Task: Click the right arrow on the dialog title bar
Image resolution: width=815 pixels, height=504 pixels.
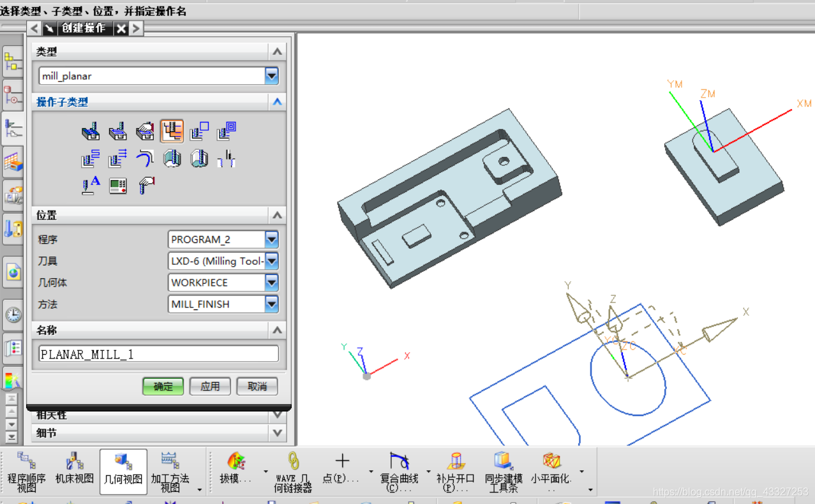Action: (136, 29)
